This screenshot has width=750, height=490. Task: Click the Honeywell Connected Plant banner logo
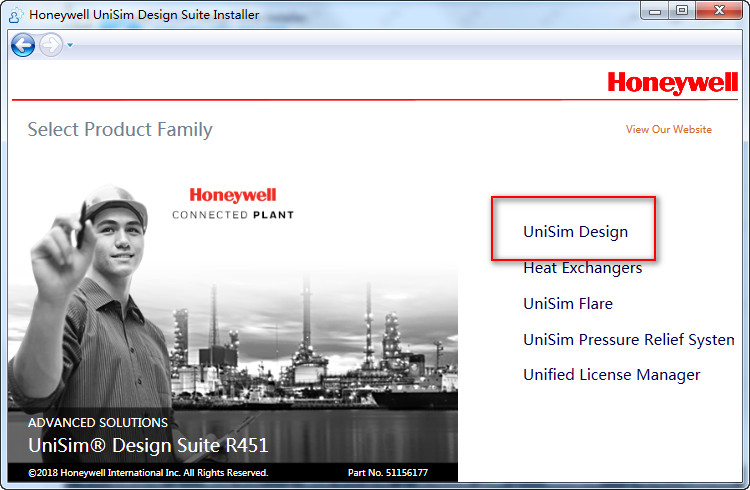(232, 203)
